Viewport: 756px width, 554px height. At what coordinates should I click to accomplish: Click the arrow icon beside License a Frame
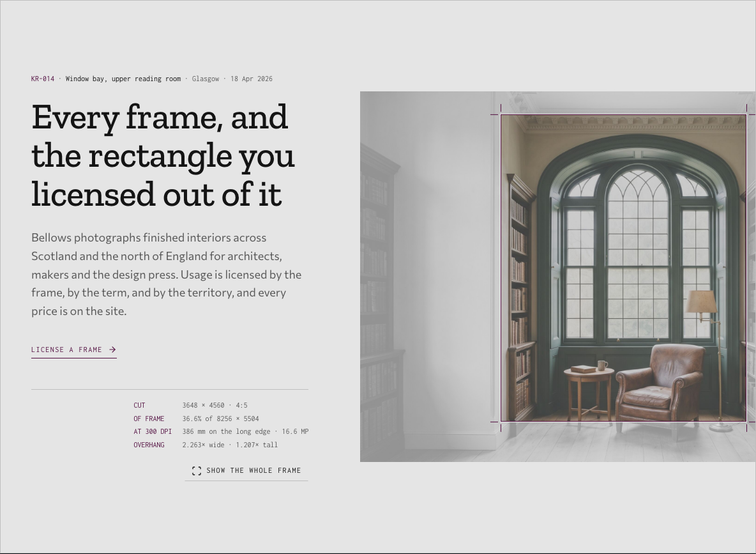point(112,350)
